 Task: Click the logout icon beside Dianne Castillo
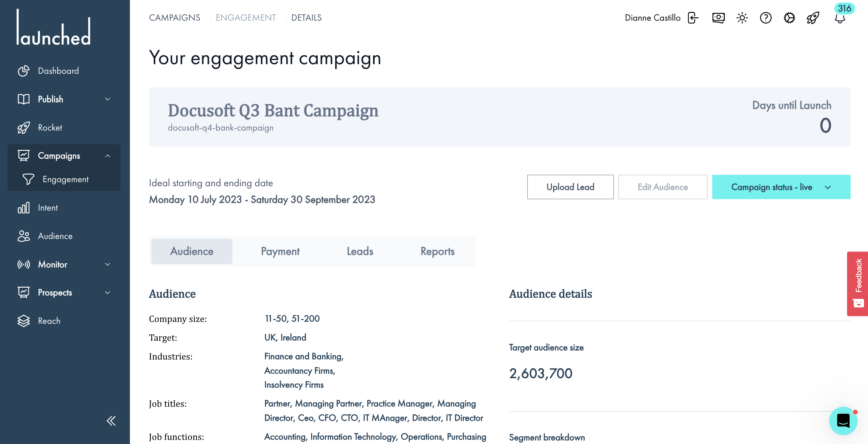(693, 18)
